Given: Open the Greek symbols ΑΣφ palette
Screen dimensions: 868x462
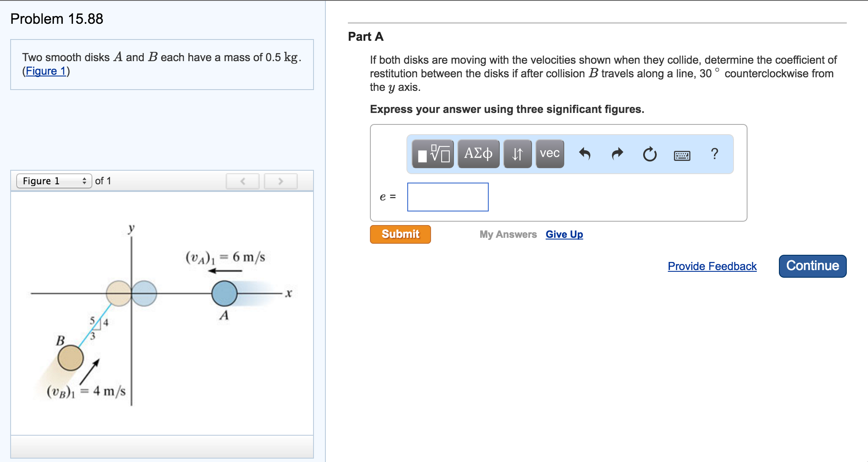Looking at the screenshot, I should click(478, 154).
